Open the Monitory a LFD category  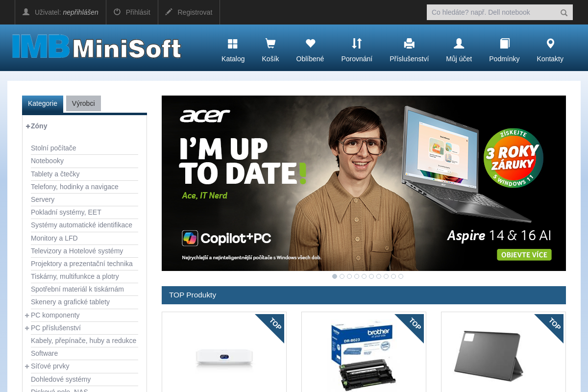(54, 238)
